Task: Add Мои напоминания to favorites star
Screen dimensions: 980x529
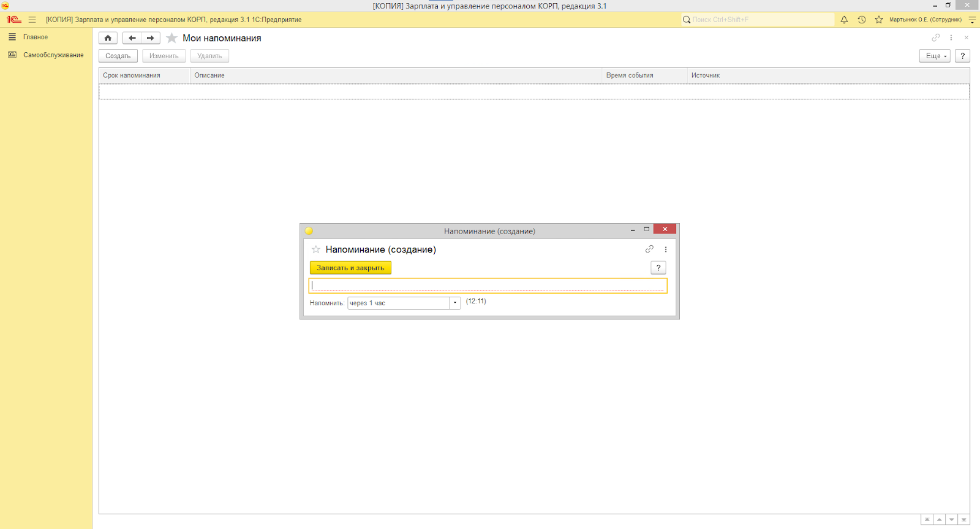Action: coord(172,38)
